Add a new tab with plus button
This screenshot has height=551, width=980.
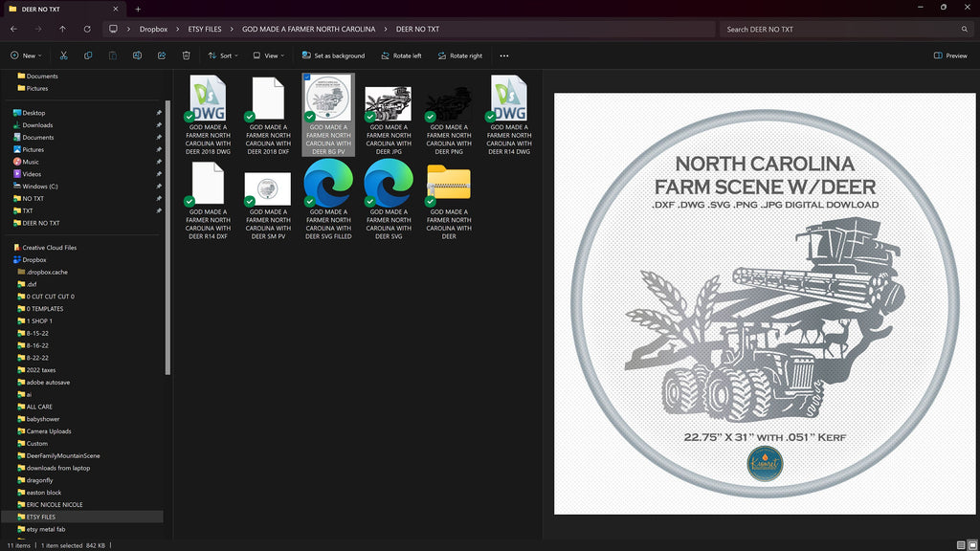pos(138,9)
